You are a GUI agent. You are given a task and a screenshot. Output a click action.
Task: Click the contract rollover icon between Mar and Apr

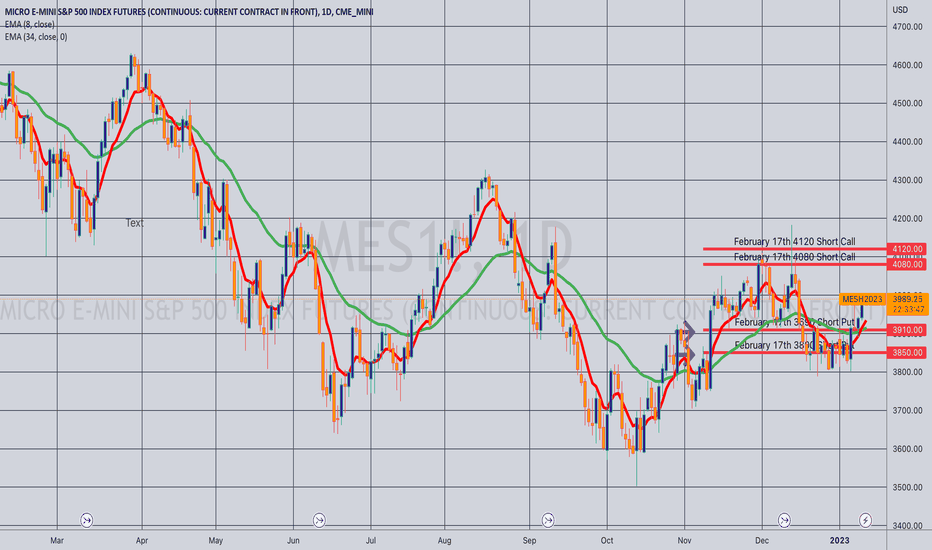pyautogui.click(x=87, y=520)
